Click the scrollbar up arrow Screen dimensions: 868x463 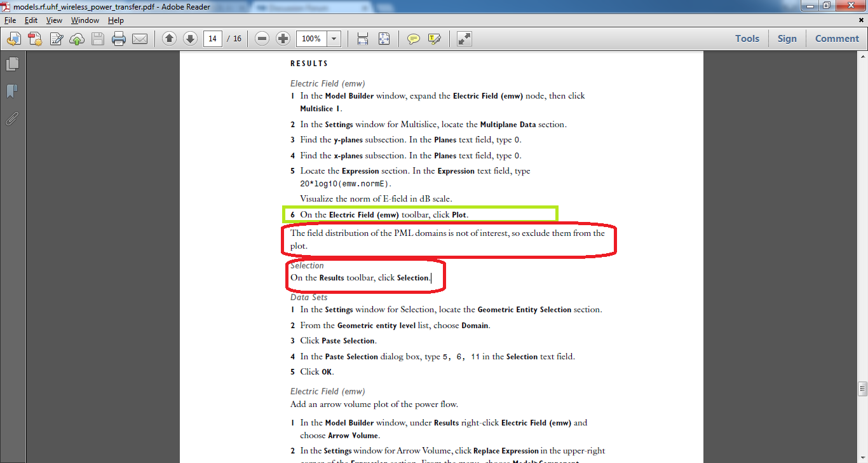(x=862, y=57)
